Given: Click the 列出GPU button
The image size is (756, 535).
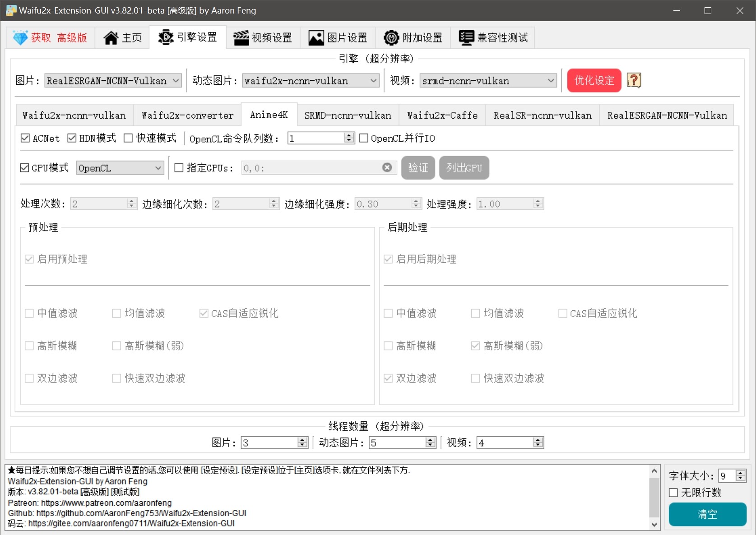Looking at the screenshot, I should [464, 167].
